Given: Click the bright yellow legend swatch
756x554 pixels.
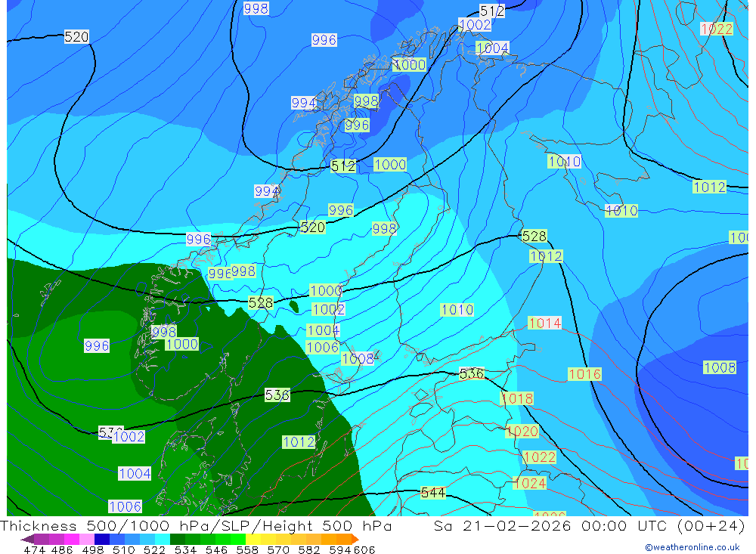Looking at the screenshot, I should click(253, 539).
